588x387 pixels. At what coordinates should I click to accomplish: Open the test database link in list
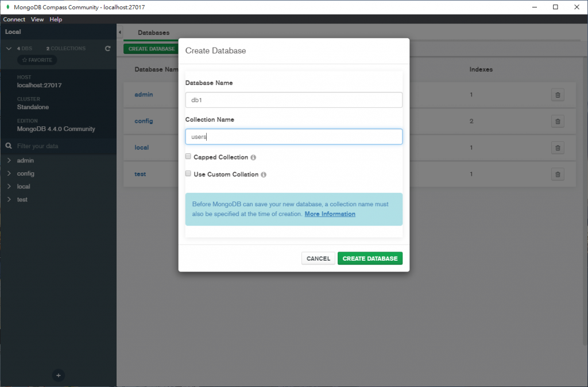point(140,174)
